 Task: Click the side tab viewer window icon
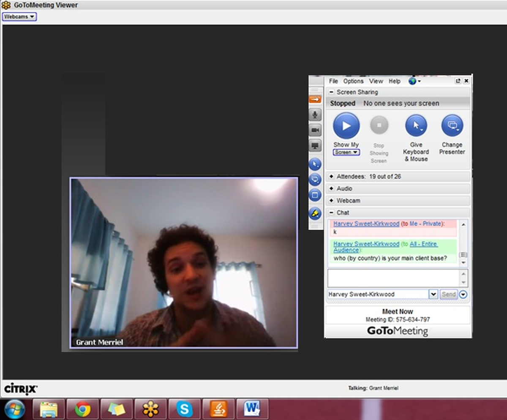(x=315, y=195)
